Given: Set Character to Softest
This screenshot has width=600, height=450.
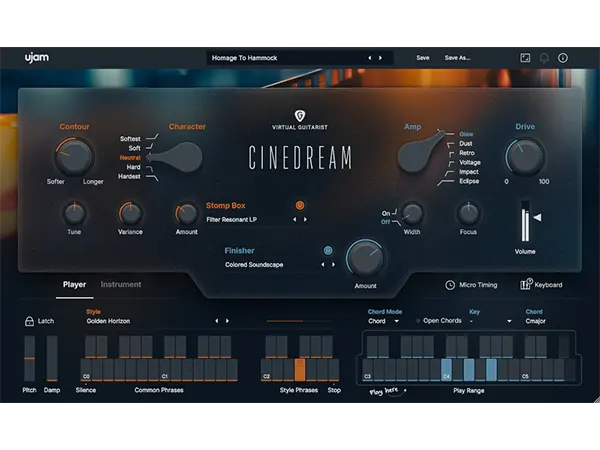Looking at the screenshot, I should coord(130,139).
